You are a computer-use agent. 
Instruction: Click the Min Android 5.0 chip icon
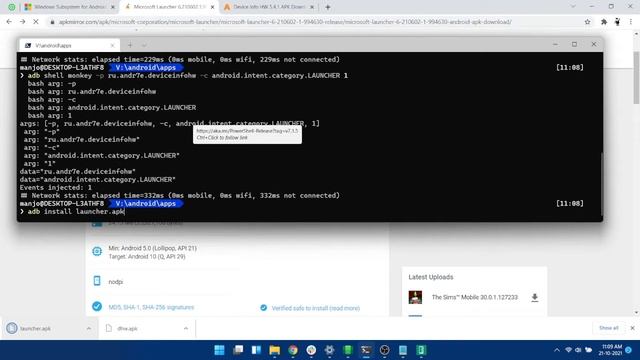[97, 251]
